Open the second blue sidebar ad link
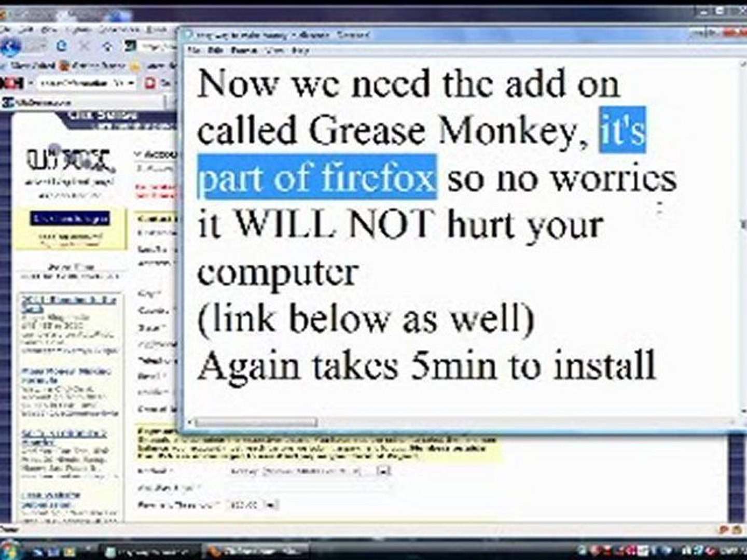The image size is (747, 560). [x=65, y=375]
